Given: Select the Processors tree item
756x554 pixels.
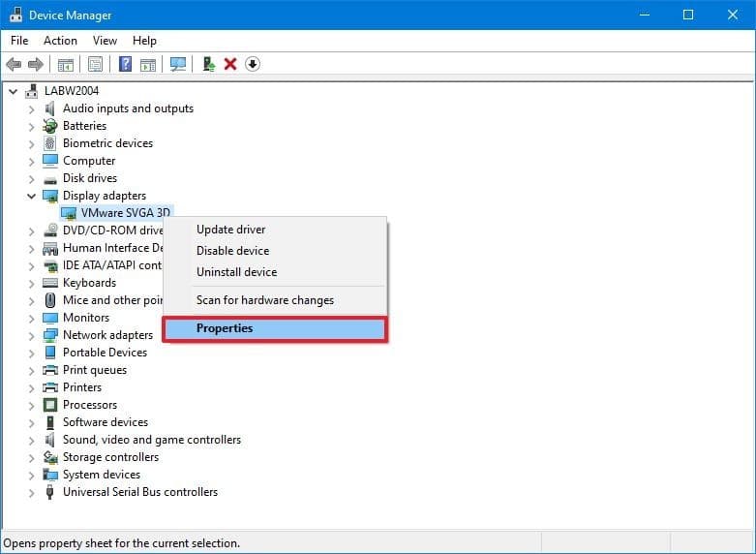Looking at the screenshot, I should (x=90, y=405).
